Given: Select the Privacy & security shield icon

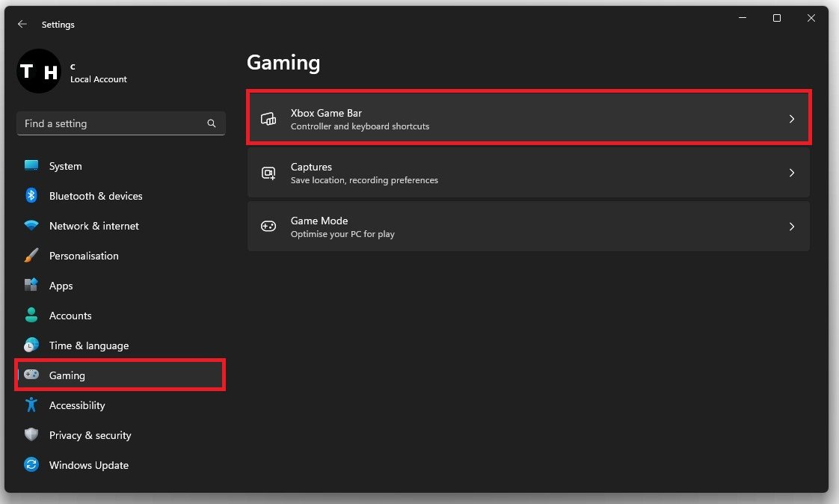Looking at the screenshot, I should [x=31, y=435].
